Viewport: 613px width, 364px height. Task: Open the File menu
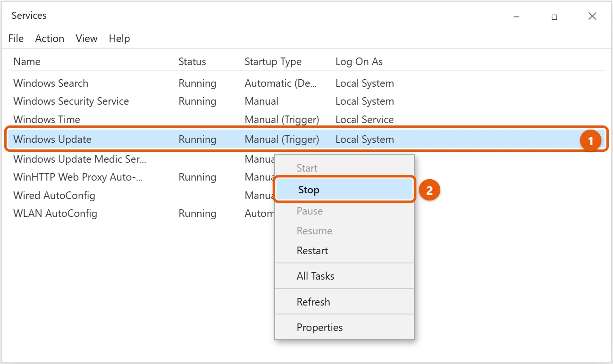click(16, 39)
